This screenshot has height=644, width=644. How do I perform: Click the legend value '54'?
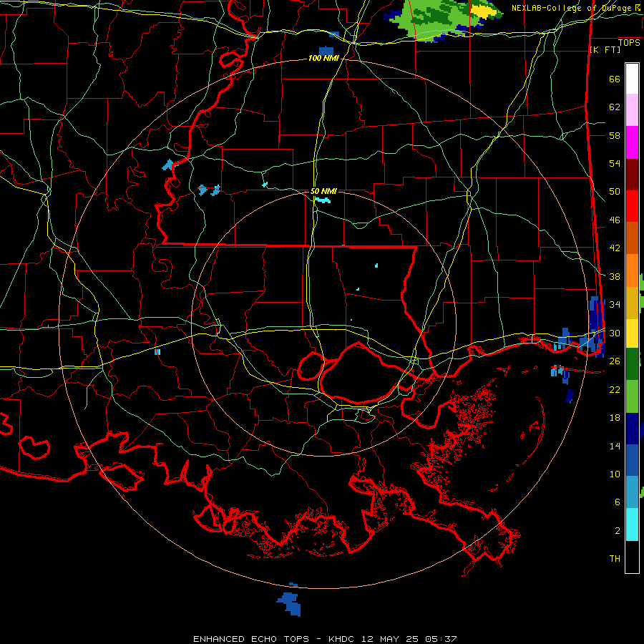615,163
